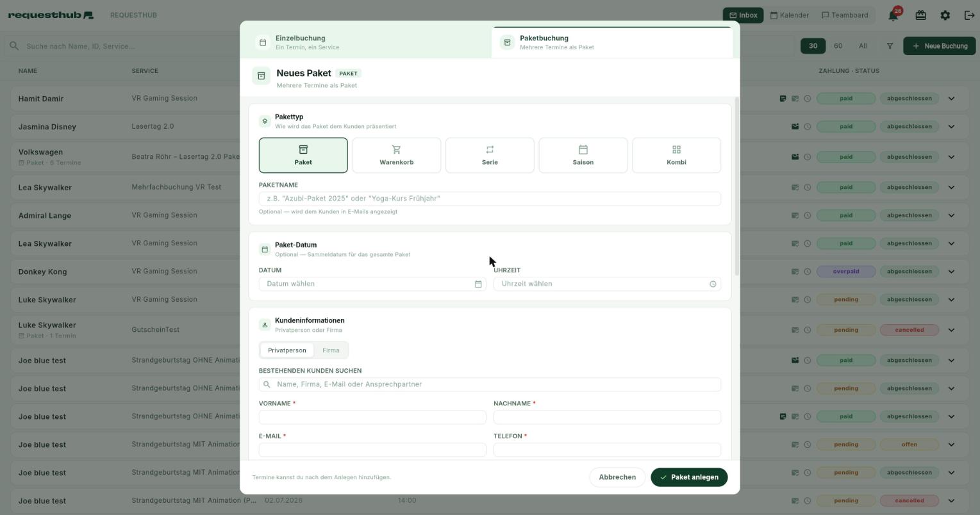Click the modal's vertical scrollbar

(x=736, y=186)
